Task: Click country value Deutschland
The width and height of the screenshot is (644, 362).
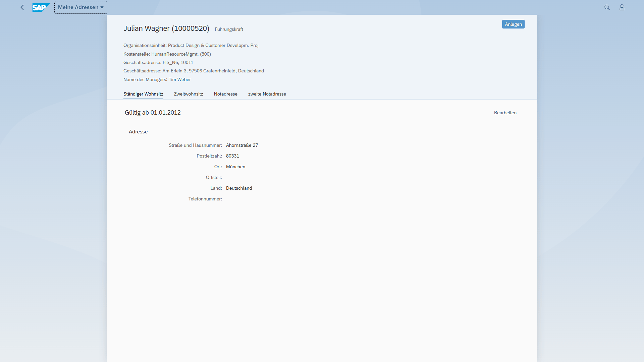Action: (x=239, y=188)
